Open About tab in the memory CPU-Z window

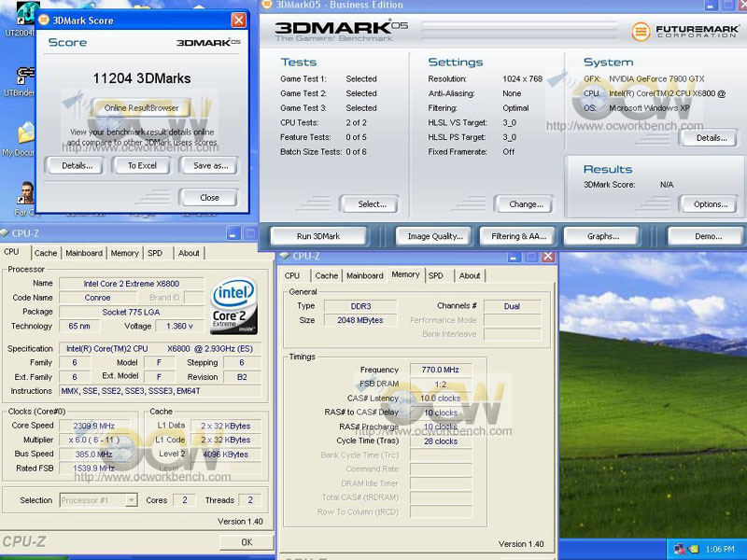[x=470, y=275]
